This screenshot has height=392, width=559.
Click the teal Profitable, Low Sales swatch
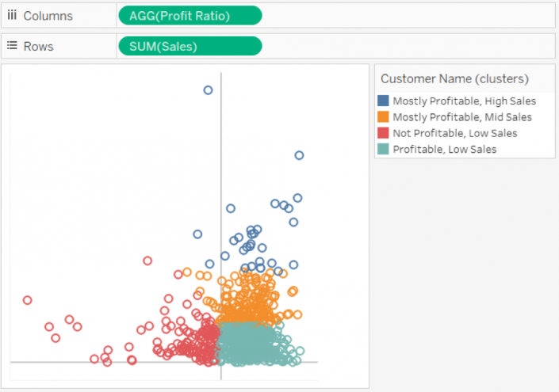coord(383,149)
